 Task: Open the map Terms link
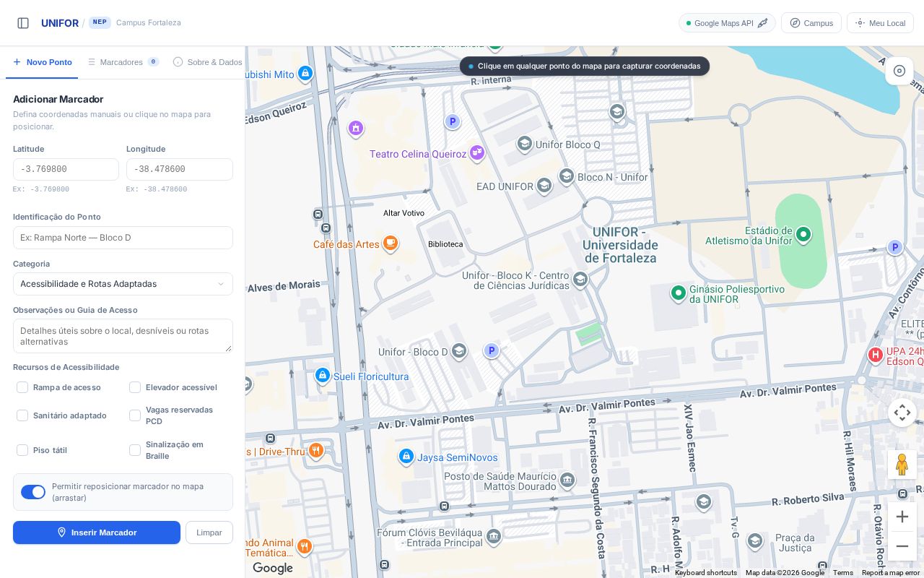point(843,573)
